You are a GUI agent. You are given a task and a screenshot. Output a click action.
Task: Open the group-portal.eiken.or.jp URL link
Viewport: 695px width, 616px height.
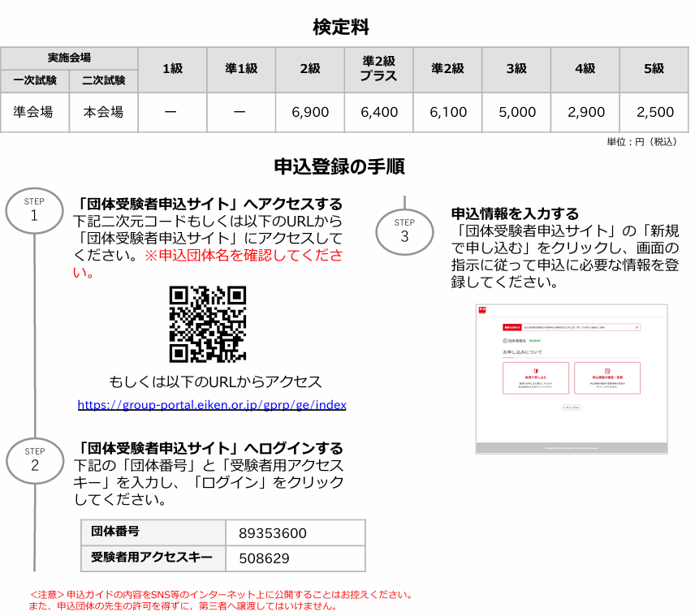pyautogui.click(x=212, y=404)
